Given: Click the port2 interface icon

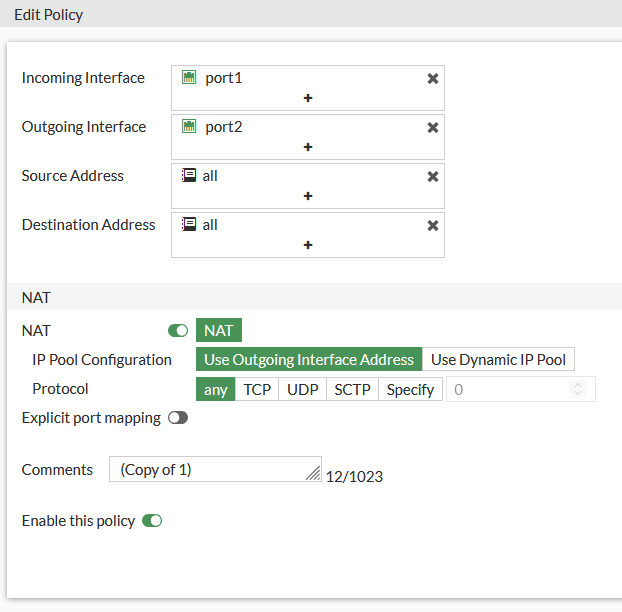Looking at the screenshot, I should pos(189,127).
